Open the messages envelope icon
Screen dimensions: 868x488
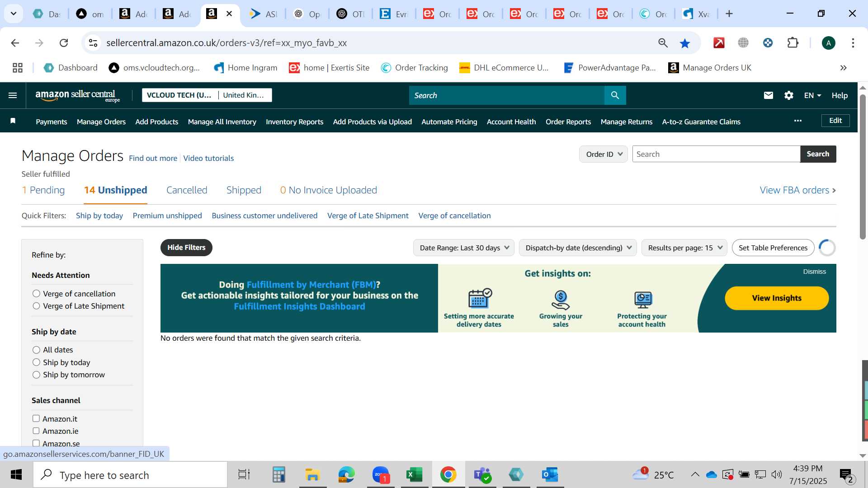coord(769,95)
